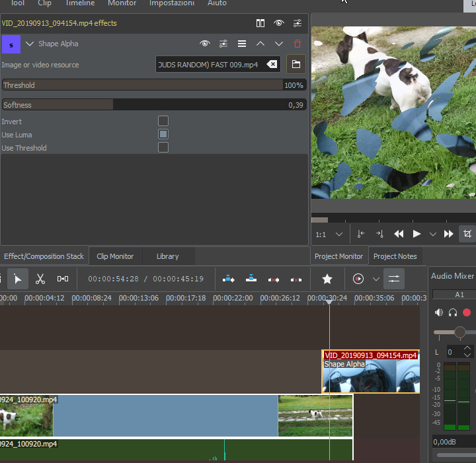Select the 100920.mp4 video clip on the timeline
This screenshot has width=476, height=463.
pos(176,415)
